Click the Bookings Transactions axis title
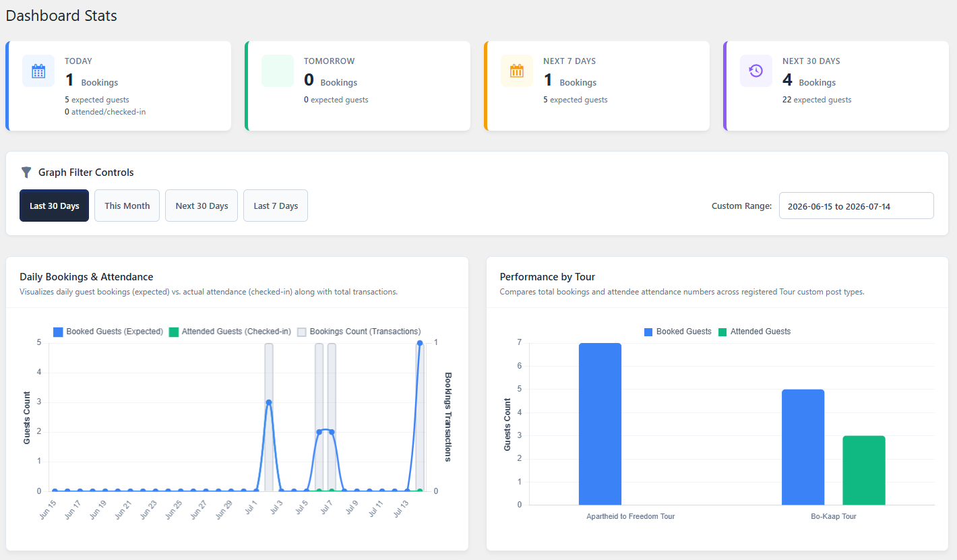The width and height of the screenshot is (957, 560). point(448,416)
